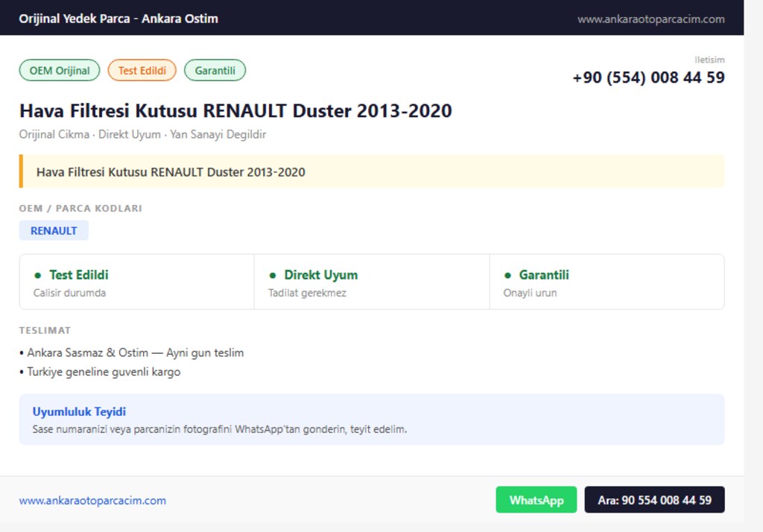
Task: Click the Test Edildi feature card
Action: click(x=137, y=282)
